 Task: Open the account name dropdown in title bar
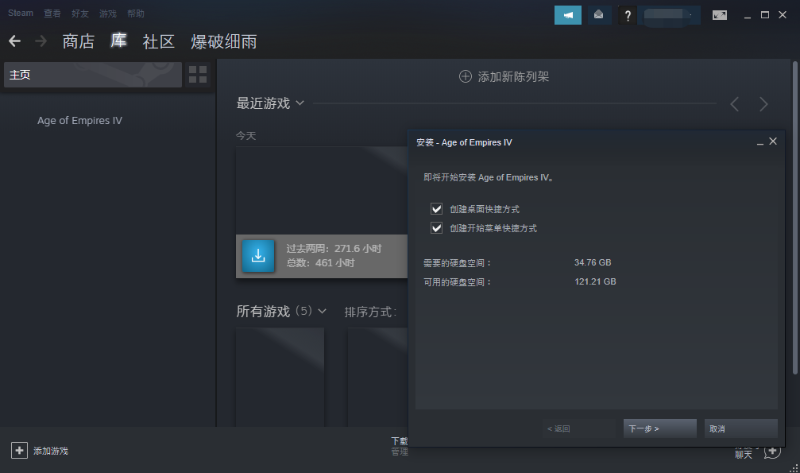point(671,15)
